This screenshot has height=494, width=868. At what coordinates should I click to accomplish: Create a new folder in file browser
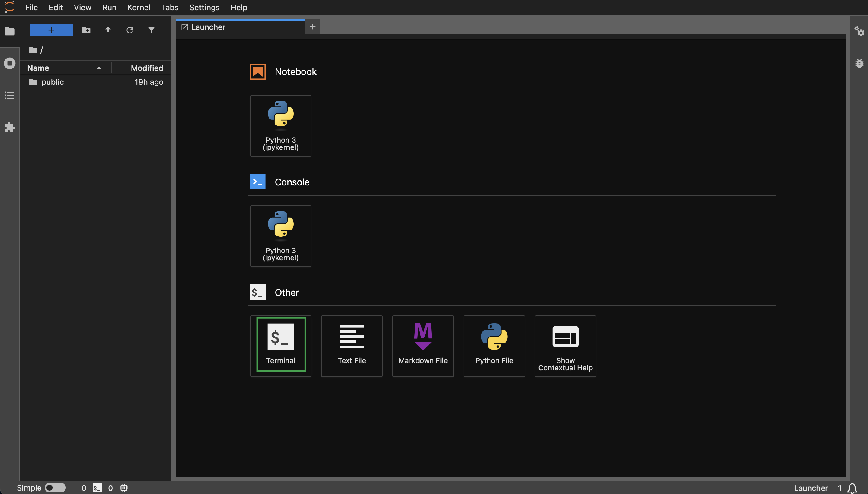[86, 30]
